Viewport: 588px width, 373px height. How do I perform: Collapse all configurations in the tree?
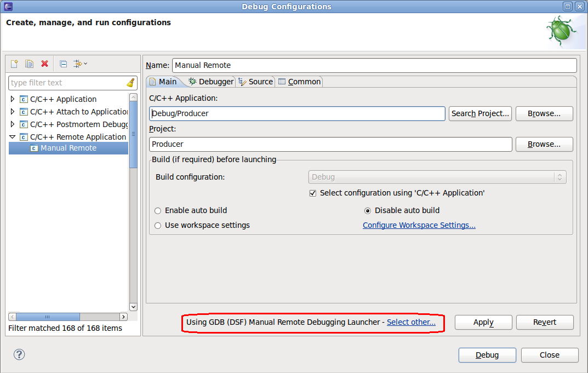[64, 64]
